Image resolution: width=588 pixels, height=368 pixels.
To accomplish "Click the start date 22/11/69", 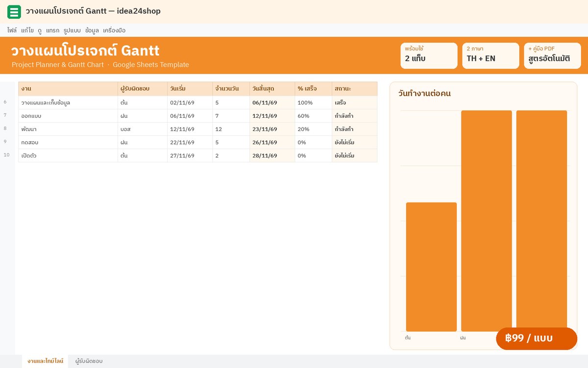I will [190, 142].
